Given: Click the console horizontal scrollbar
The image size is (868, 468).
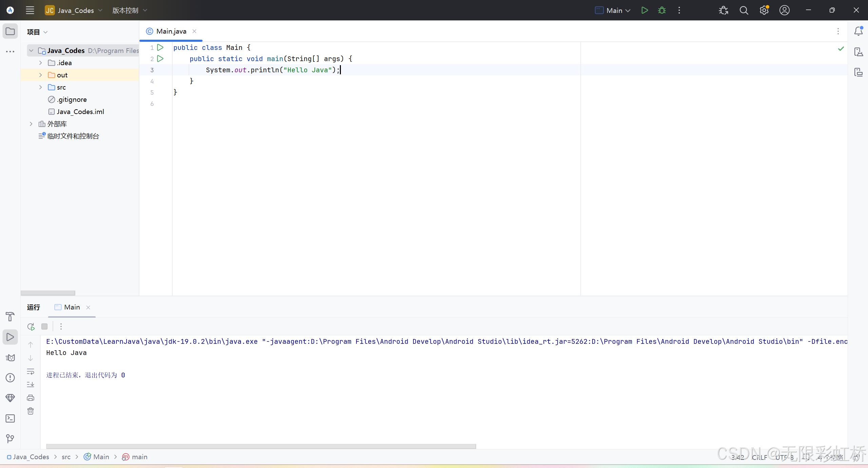Looking at the screenshot, I should pos(261,446).
